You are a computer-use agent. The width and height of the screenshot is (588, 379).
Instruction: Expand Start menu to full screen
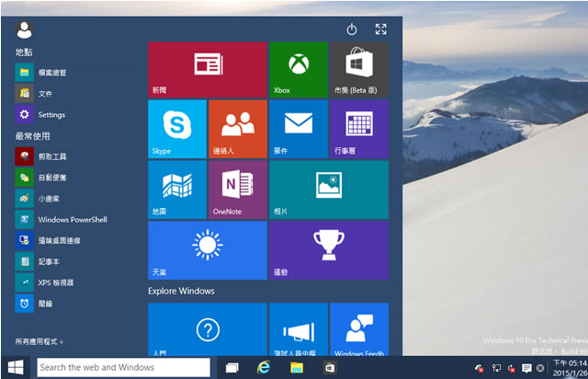tap(381, 29)
